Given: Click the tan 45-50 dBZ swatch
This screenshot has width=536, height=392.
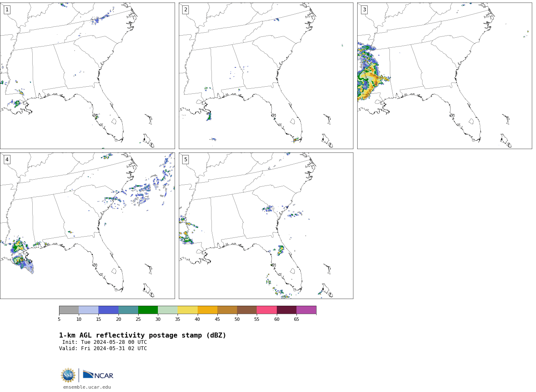Looking at the screenshot, I should [227, 310].
